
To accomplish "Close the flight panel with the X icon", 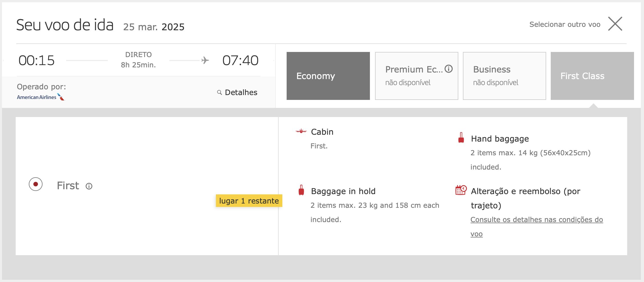I will 615,24.
